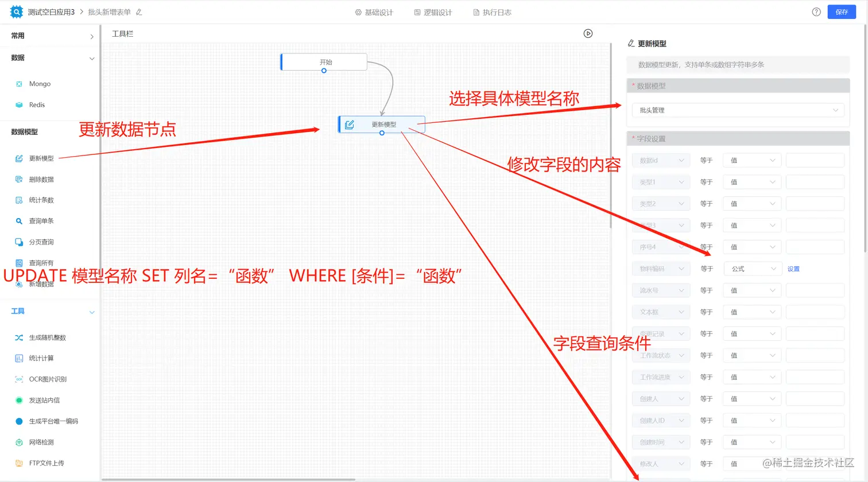Click the canvas horizontal scrollbar
This screenshot has width=868, height=482.
click(228, 479)
